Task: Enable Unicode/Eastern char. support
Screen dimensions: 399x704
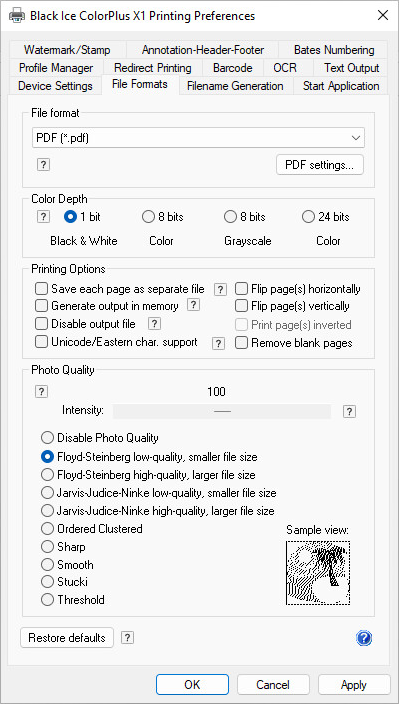Action: click(41, 342)
